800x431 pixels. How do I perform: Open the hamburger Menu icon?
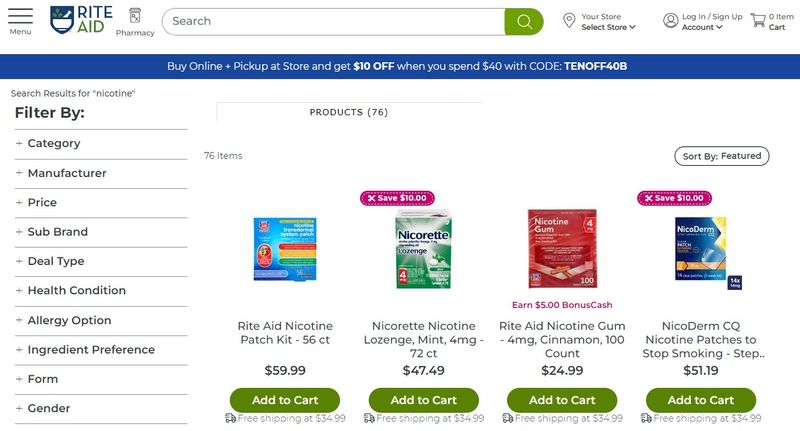click(20, 16)
